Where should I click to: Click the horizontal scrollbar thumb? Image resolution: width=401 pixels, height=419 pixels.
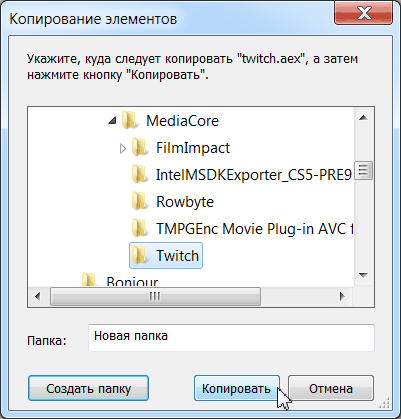click(x=155, y=296)
